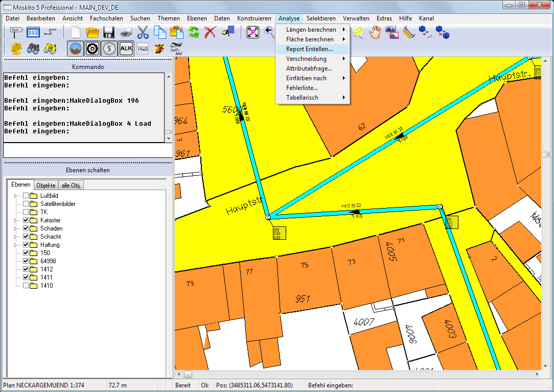
Task: Open the Einfärben nach submenu
Action: pyautogui.click(x=312, y=78)
